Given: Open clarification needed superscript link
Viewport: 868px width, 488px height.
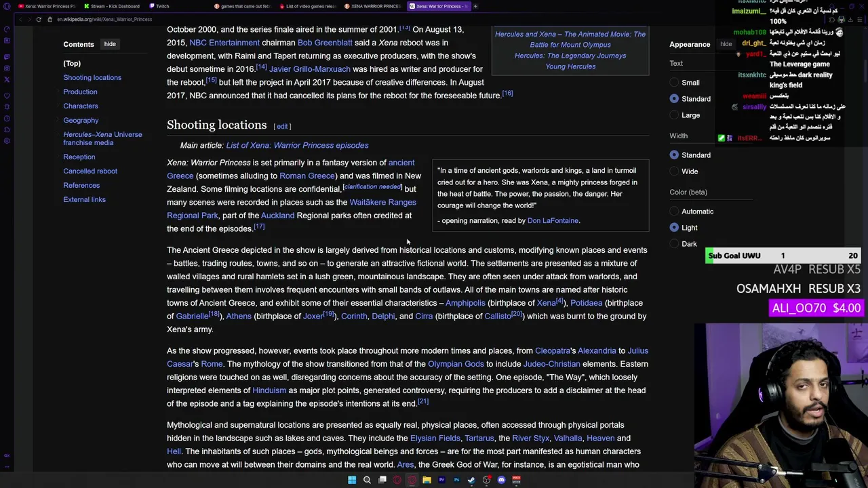Looking at the screenshot, I should [372, 187].
